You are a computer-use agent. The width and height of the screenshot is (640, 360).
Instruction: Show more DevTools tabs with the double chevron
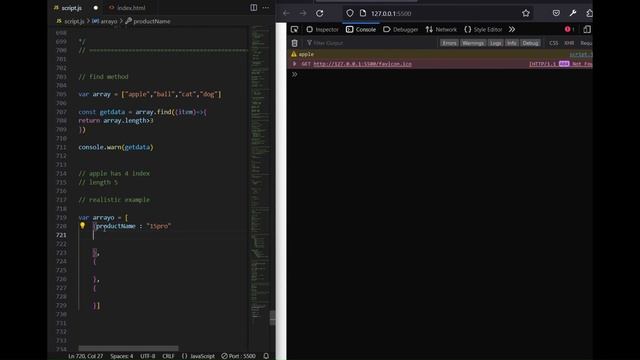(x=512, y=29)
